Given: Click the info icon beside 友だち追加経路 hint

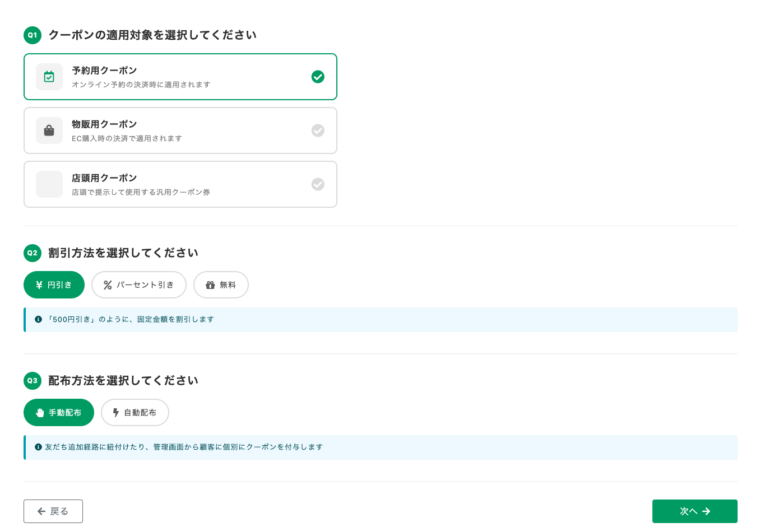Looking at the screenshot, I should (38, 447).
